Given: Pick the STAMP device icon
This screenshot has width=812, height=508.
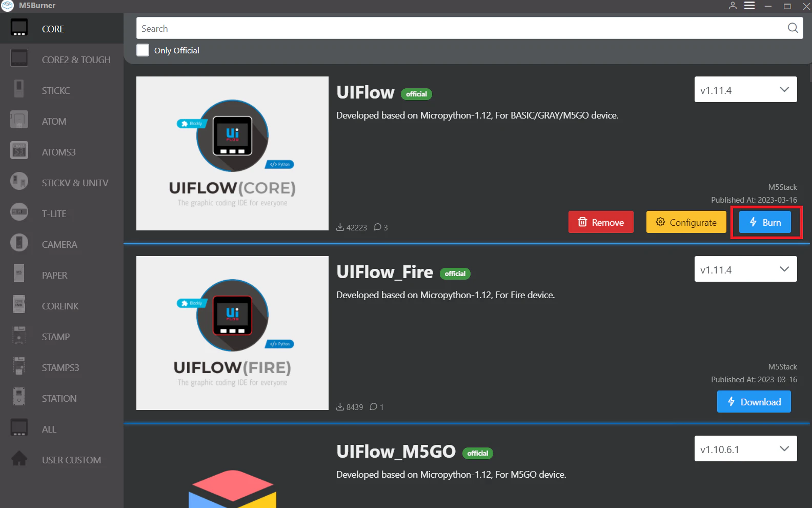Looking at the screenshot, I should point(19,336).
